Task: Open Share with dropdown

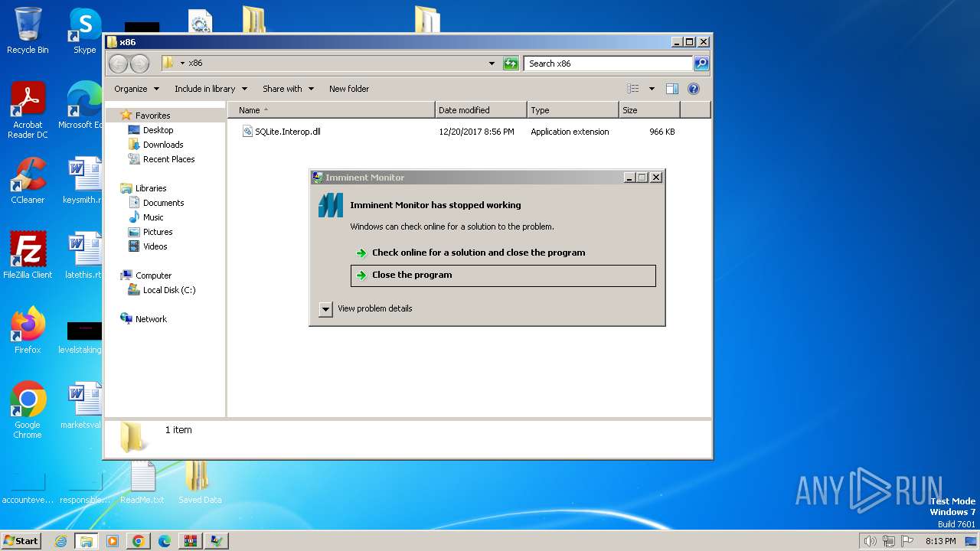Action: coord(288,89)
